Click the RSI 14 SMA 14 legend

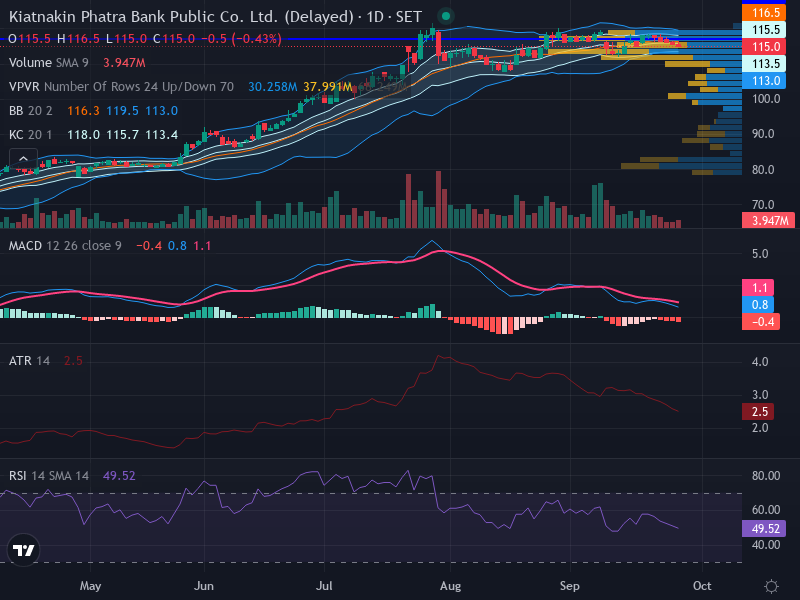pyautogui.click(x=48, y=476)
